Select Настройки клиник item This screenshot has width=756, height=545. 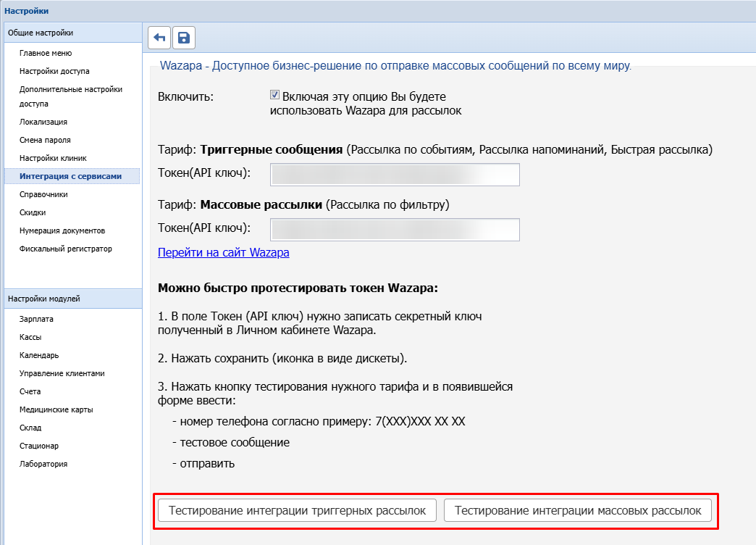(x=53, y=158)
